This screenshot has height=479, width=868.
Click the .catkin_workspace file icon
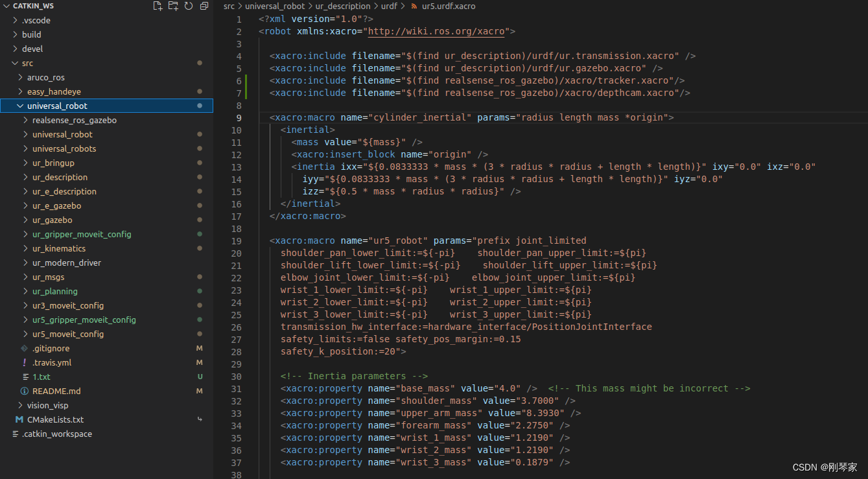coord(14,434)
